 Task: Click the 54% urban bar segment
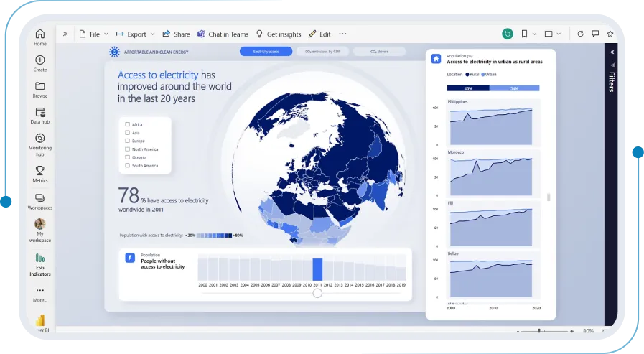514,88
